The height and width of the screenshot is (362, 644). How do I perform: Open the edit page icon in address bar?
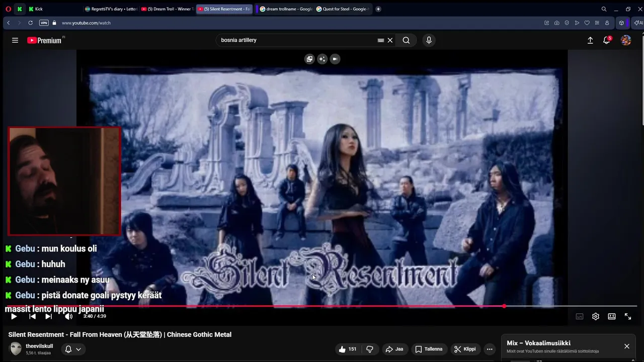click(x=547, y=23)
